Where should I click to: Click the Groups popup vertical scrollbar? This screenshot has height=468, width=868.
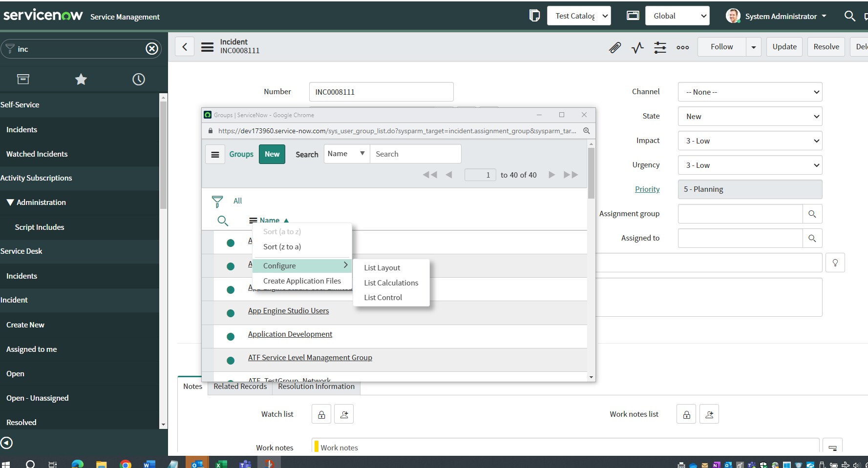[591, 174]
